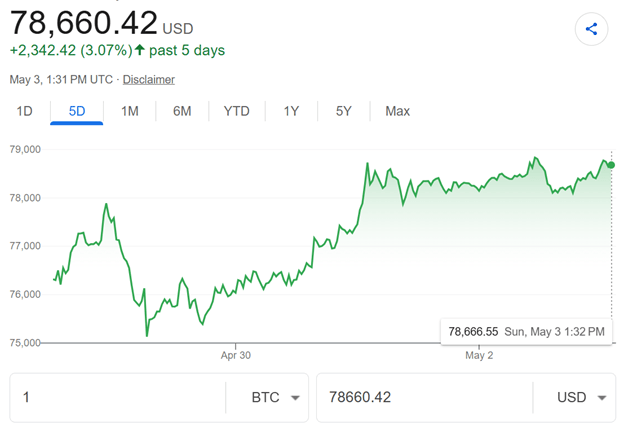The width and height of the screenshot is (624, 427).
Task: Switch chart to 1M range
Action: tap(130, 111)
